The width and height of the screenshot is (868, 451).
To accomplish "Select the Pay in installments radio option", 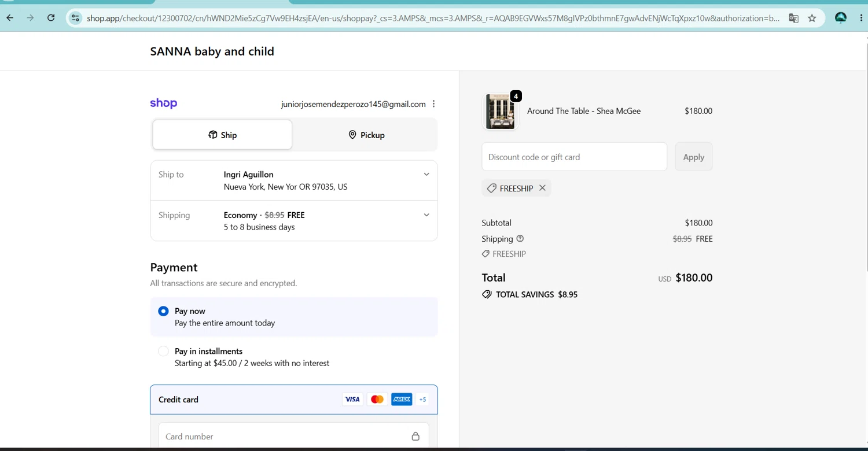I will (x=163, y=351).
